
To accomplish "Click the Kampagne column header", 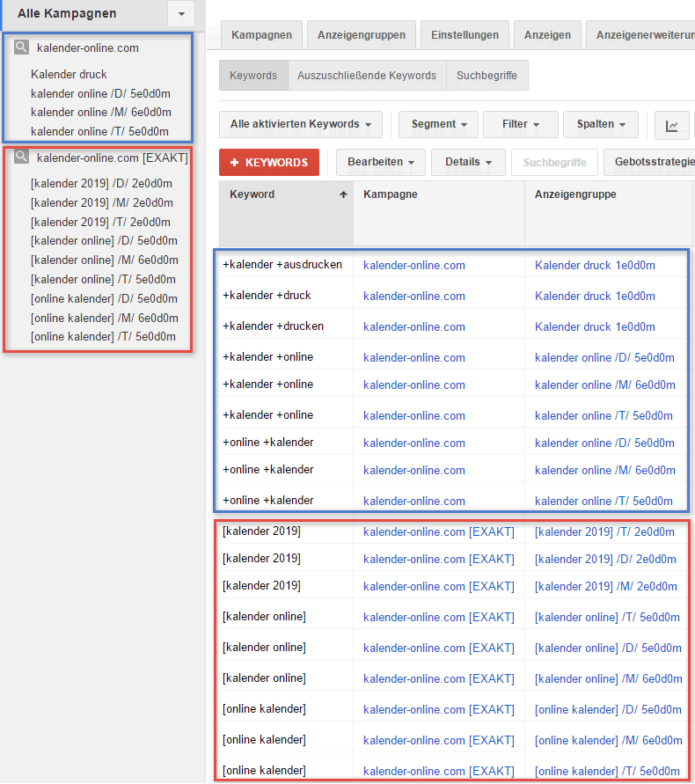I will pyautogui.click(x=391, y=194).
